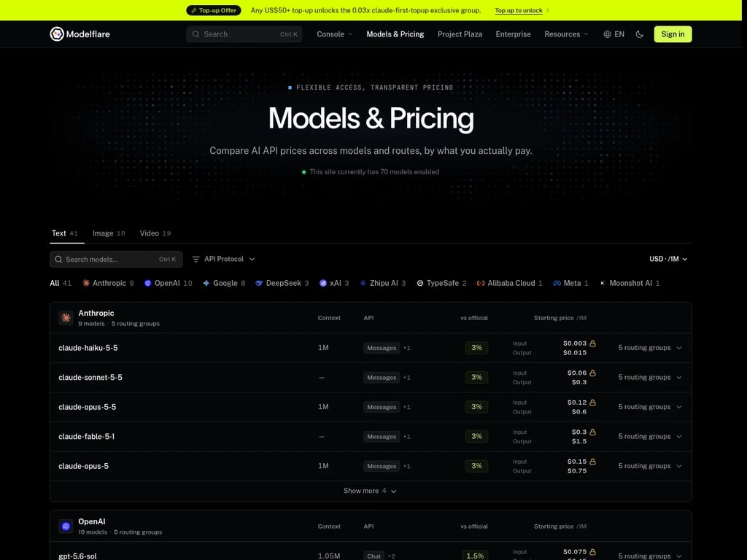Switch to the Image tab

pyautogui.click(x=109, y=233)
